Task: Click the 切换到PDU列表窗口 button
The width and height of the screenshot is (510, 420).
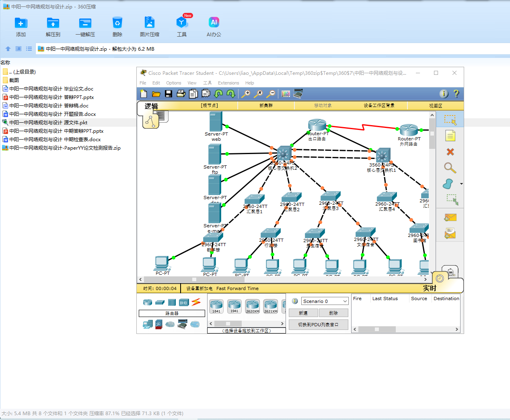Action: click(x=318, y=325)
